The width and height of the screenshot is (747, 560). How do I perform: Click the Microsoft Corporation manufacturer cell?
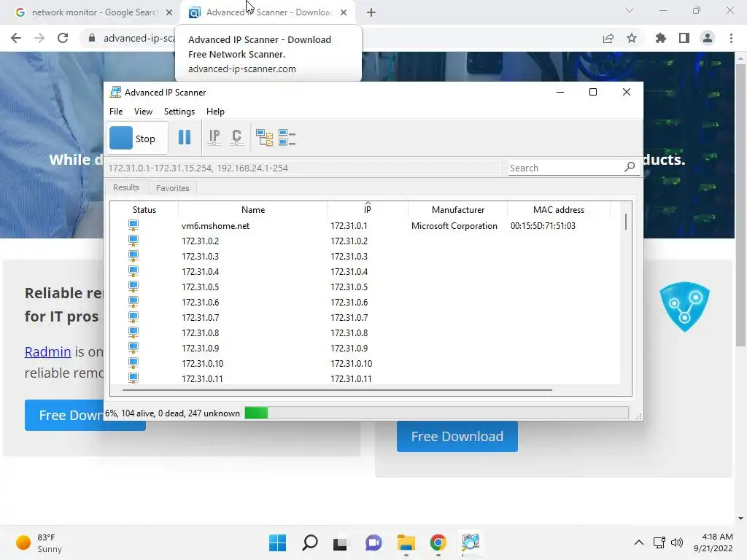coord(454,226)
